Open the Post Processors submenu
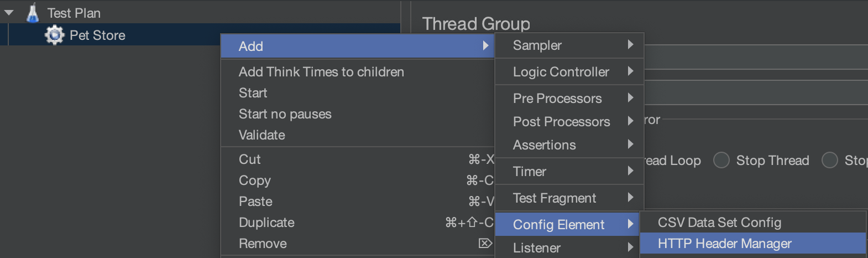 click(x=569, y=122)
